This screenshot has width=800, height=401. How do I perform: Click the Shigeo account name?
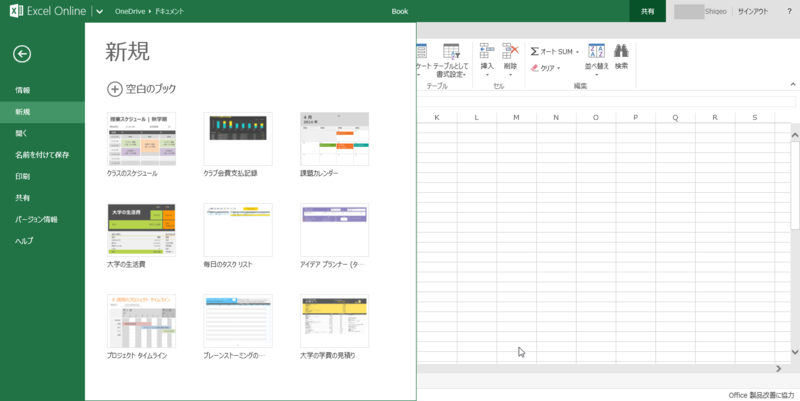pos(715,11)
